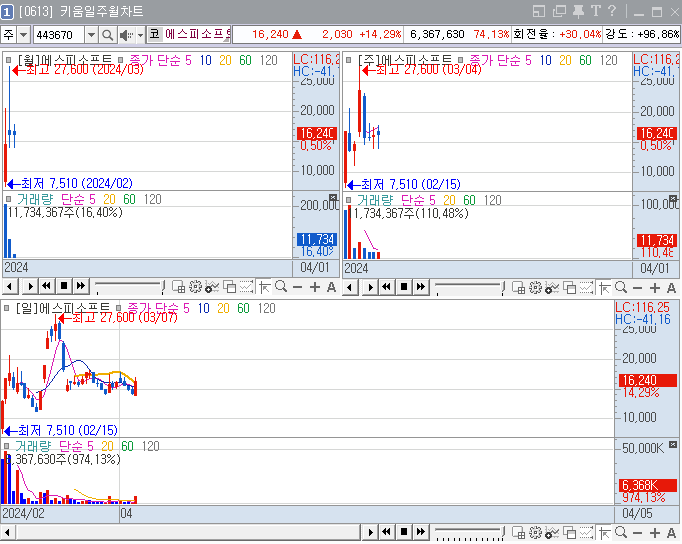Open stock code dropdown arrow beside 443670

(91, 35)
